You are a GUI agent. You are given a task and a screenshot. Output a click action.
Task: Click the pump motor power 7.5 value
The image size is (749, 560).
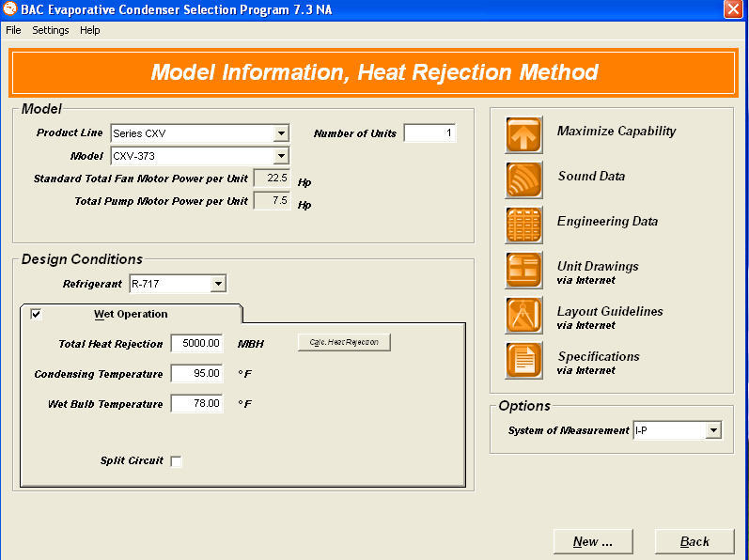coord(272,200)
